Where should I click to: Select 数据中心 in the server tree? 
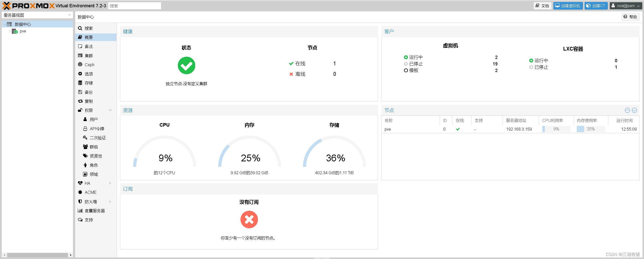coord(37,24)
